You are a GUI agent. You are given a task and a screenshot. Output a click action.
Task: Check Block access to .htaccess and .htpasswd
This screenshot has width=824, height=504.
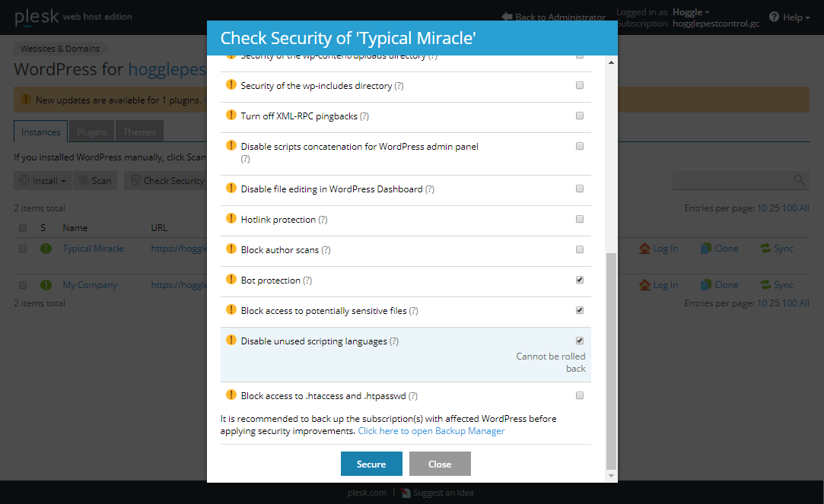580,395
